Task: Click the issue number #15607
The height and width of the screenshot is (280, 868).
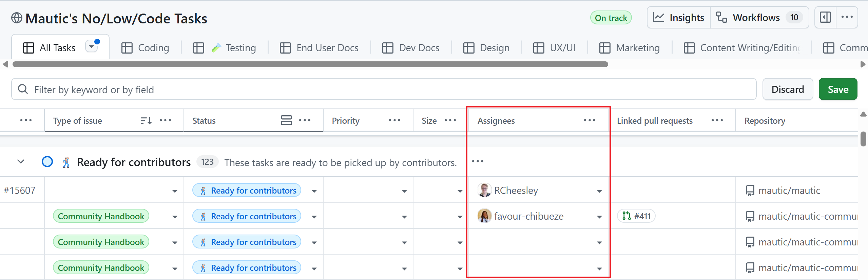Action: coord(20,190)
